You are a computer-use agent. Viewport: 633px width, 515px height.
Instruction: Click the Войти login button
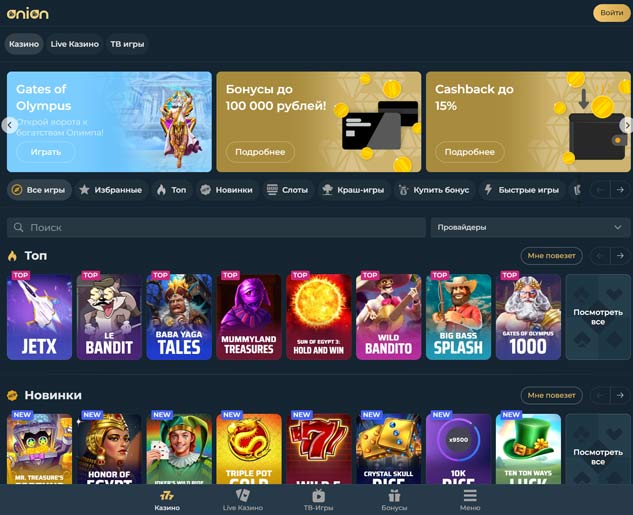[611, 13]
